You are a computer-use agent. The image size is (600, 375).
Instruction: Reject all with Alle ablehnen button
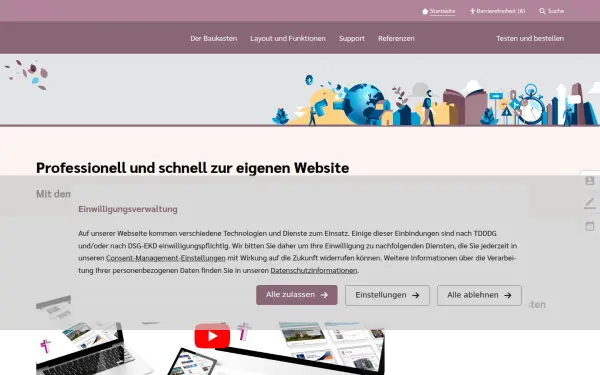pyautogui.click(x=479, y=295)
